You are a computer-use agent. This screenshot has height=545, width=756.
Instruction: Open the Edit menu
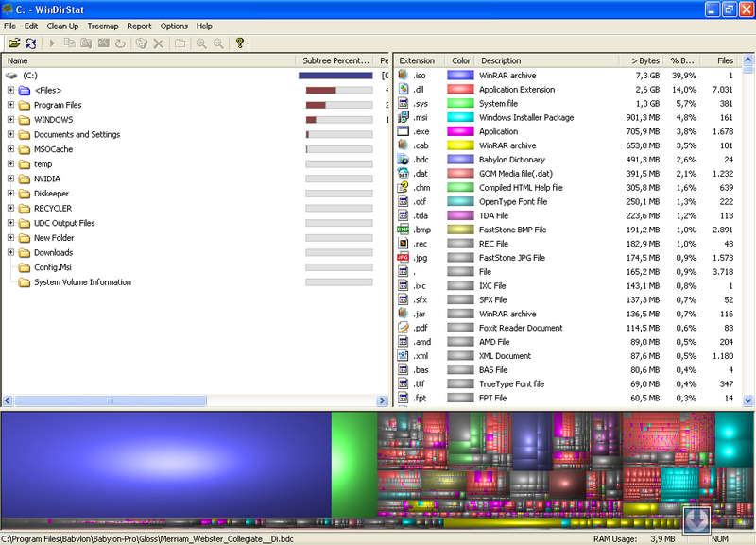pyautogui.click(x=31, y=26)
